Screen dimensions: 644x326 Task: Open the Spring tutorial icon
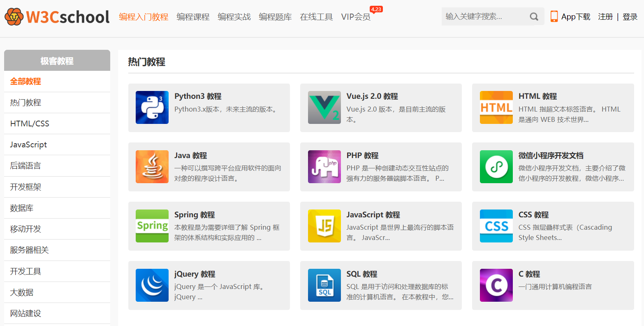click(x=152, y=226)
